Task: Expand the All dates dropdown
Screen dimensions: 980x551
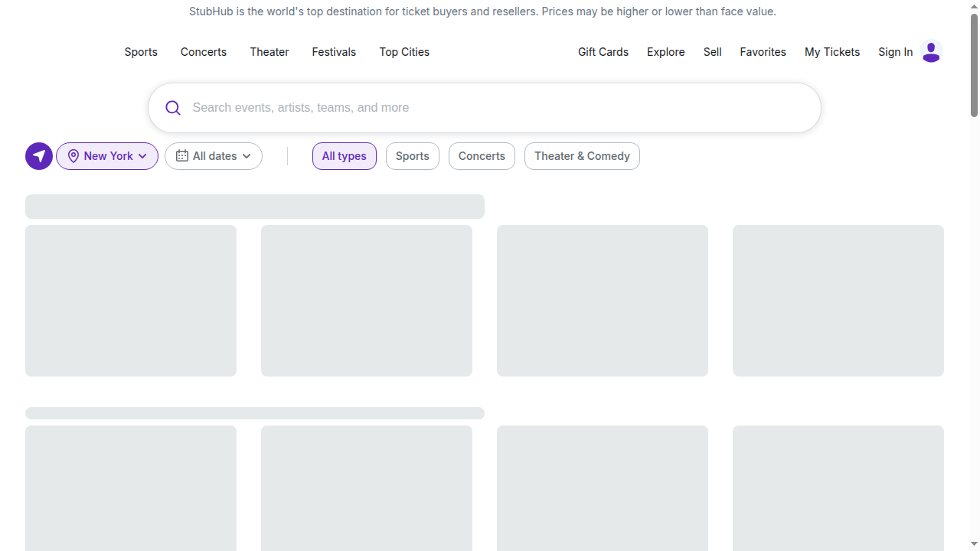Action: pyautogui.click(x=213, y=155)
